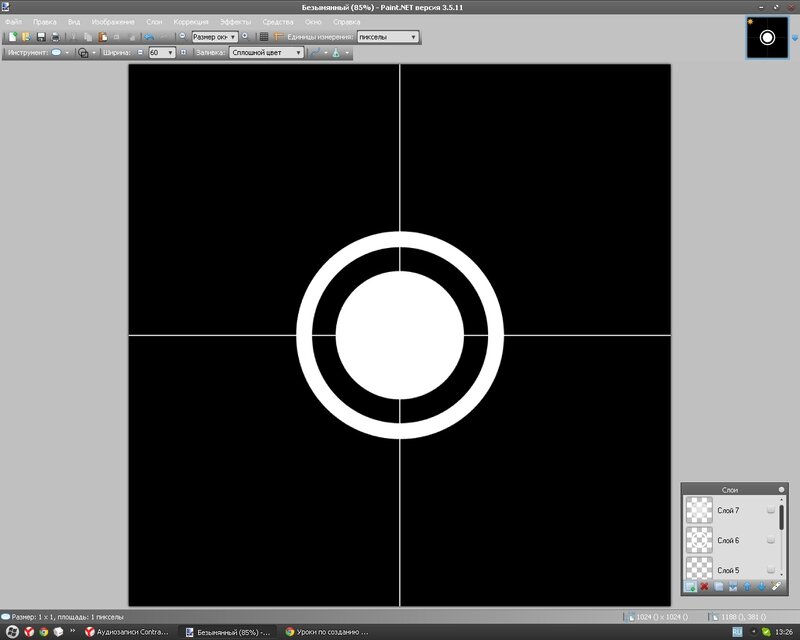Open the Коррекция menu
Screen dimensions: 800x640
pos(191,21)
